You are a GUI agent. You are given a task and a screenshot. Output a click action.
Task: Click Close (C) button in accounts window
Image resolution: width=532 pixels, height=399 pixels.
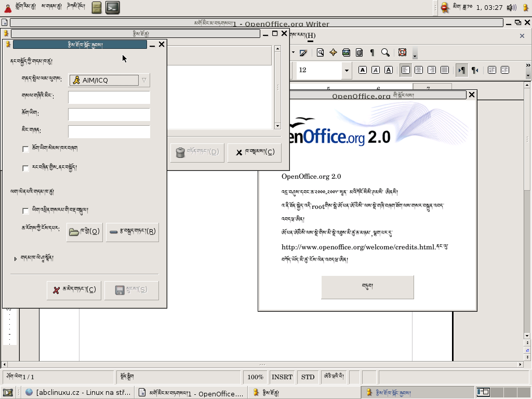[255, 152]
